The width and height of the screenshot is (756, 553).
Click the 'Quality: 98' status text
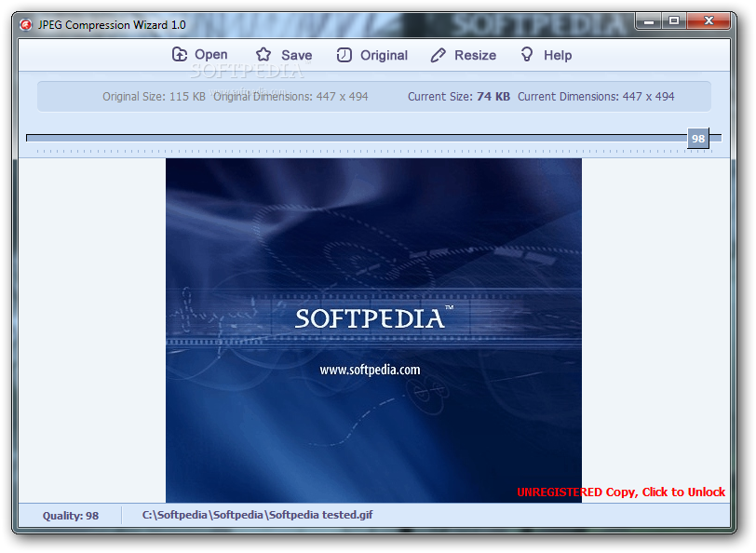coord(71,516)
